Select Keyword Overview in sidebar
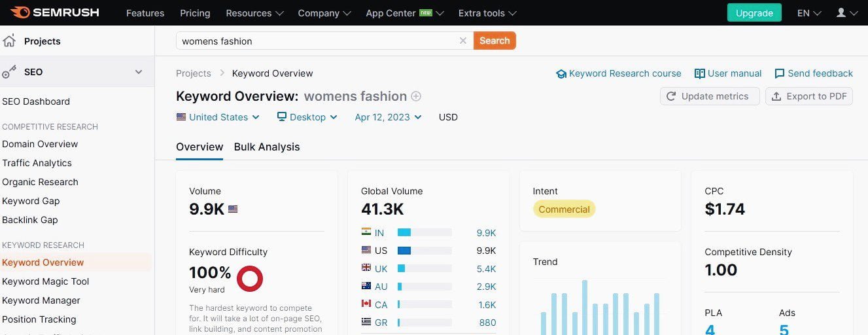The image size is (868, 335). (x=43, y=262)
